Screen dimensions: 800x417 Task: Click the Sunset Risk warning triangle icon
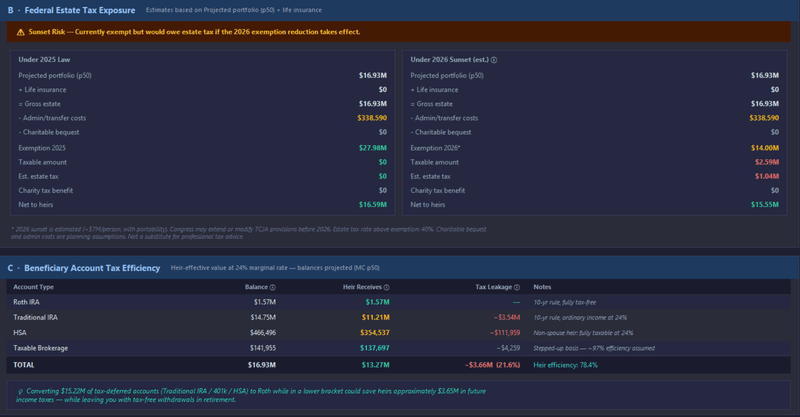[20, 32]
